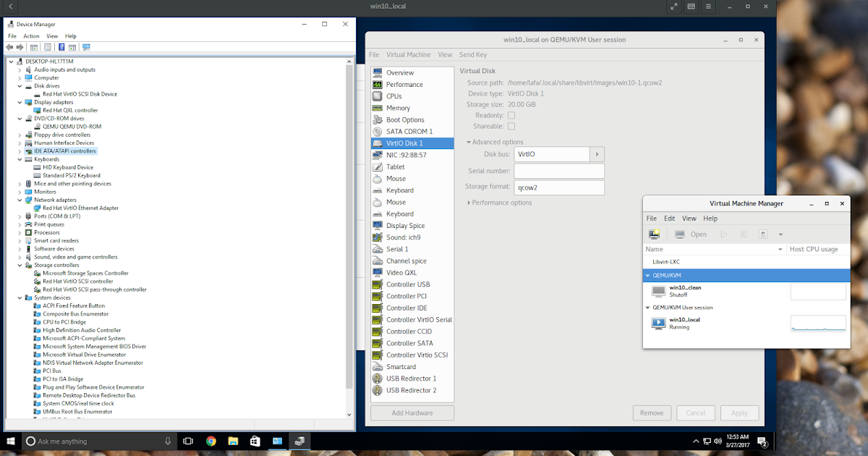
Task: Select Red Hat QXL controller device
Action: (70, 110)
